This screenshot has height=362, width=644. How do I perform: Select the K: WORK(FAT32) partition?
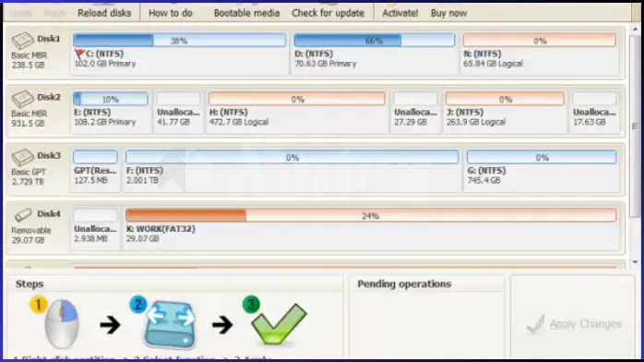pyautogui.click(x=371, y=227)
